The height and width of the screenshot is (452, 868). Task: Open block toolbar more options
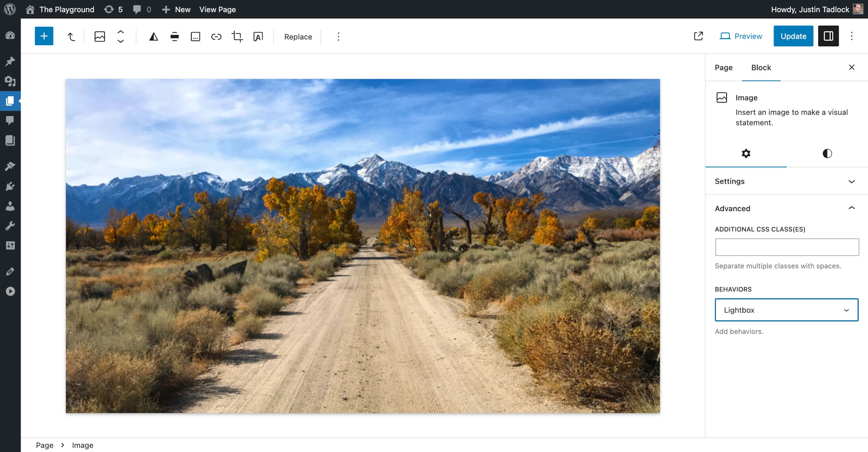coord(339,36)
